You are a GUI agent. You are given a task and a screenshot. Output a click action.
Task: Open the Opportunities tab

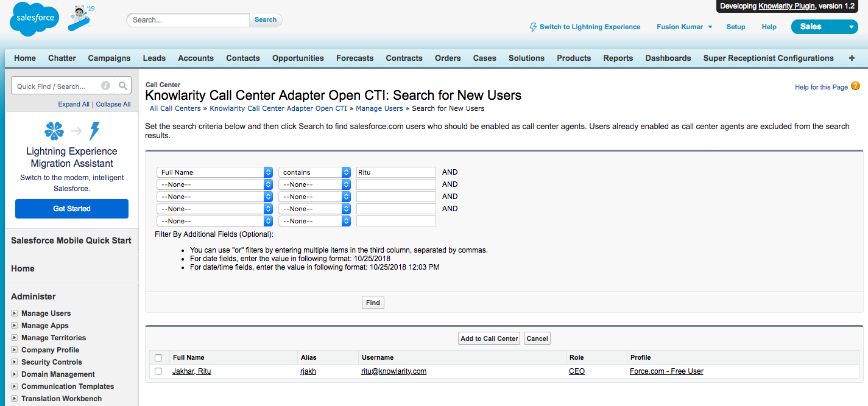(x=298, y=58)
